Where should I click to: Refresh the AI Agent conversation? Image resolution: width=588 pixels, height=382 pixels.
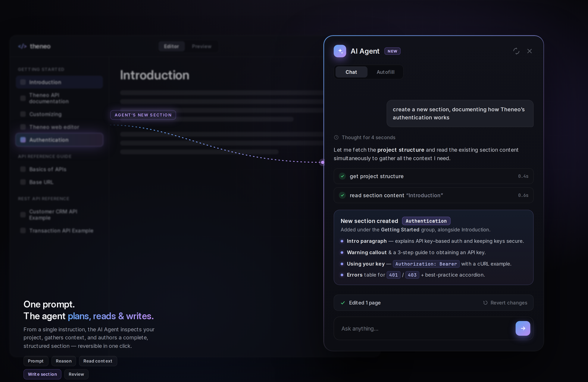pyautogui.click(x=516, y=51)
